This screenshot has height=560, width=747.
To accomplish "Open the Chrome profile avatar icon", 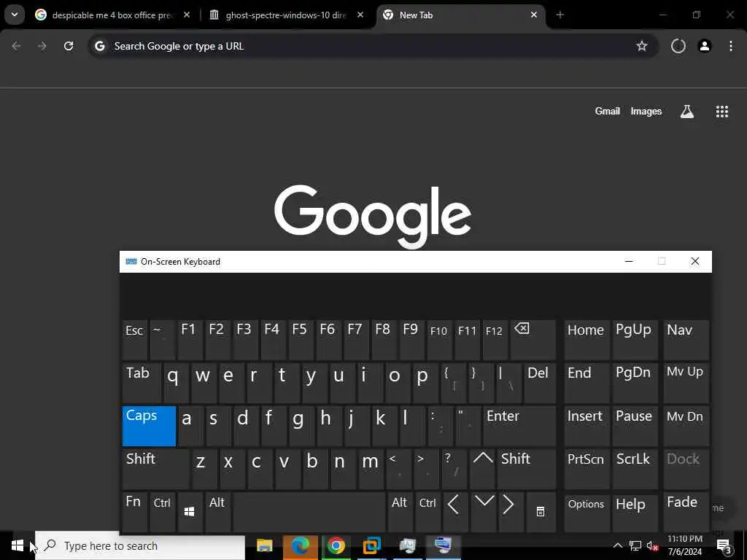I will point(705,46).
